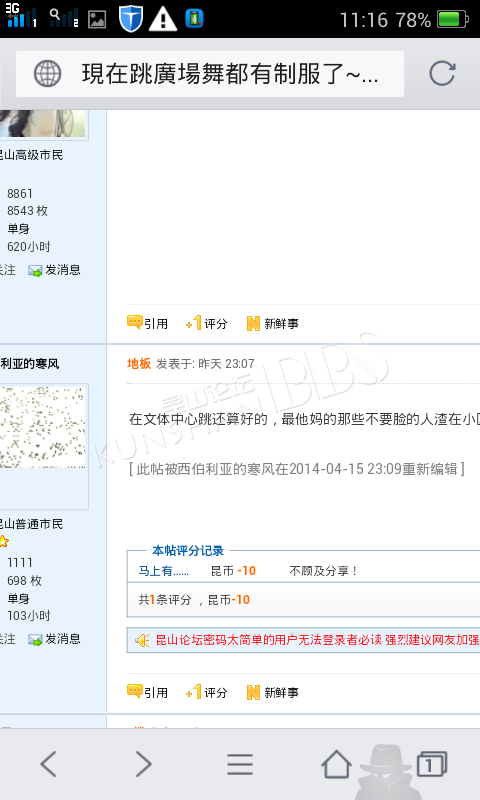
Task: Tap +1 评分 on first post
Action: (207, 323)
